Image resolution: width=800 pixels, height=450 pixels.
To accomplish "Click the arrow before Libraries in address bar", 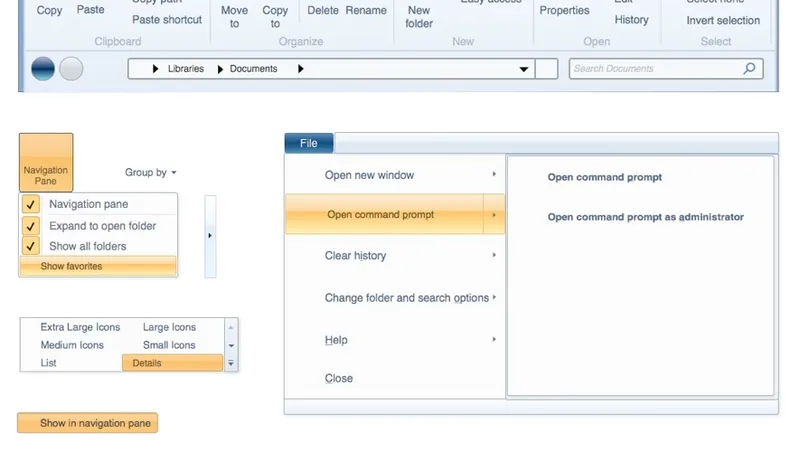I will (x=156, y=69).
